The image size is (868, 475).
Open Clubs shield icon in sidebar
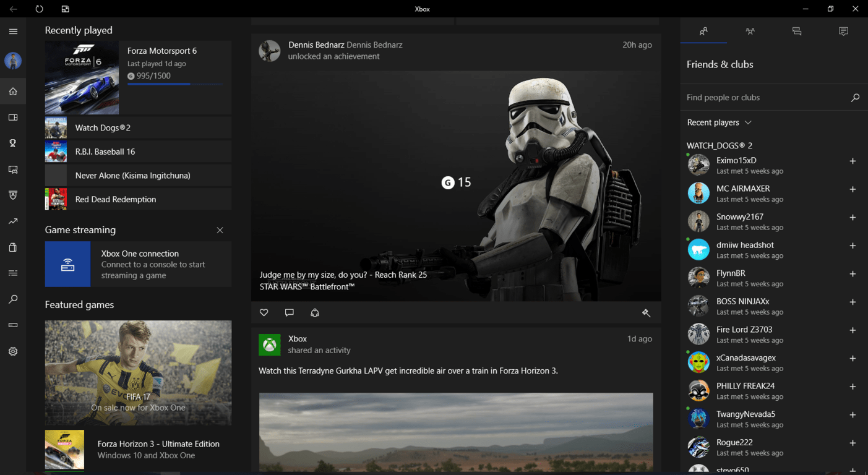pyautogui.click(x=13, y=195)
